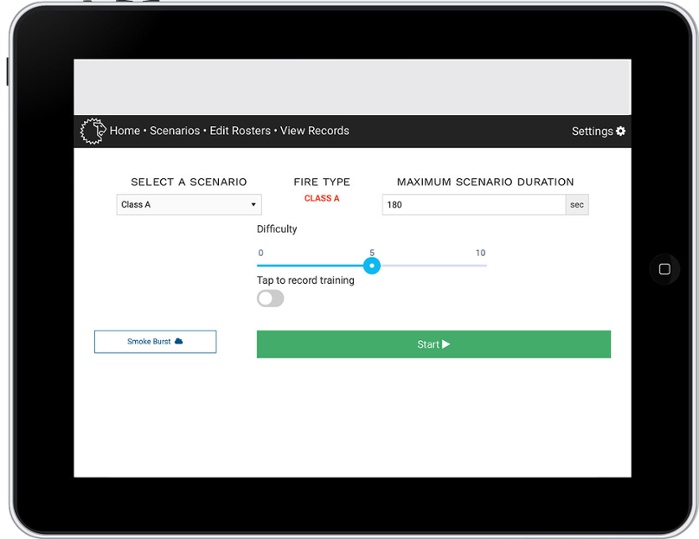Navigate to View Records
Image resolution: width=699 pixels, height=539 pixels.
click(314, 131)
